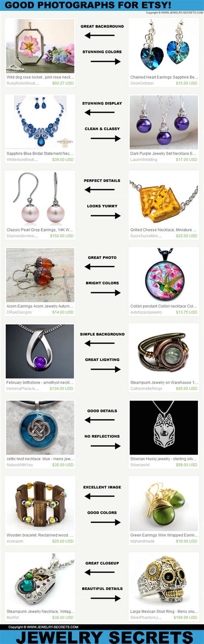Click the left arrow under GREAT BACKGROUND
The image size is (204, 644).
(100, 36)
